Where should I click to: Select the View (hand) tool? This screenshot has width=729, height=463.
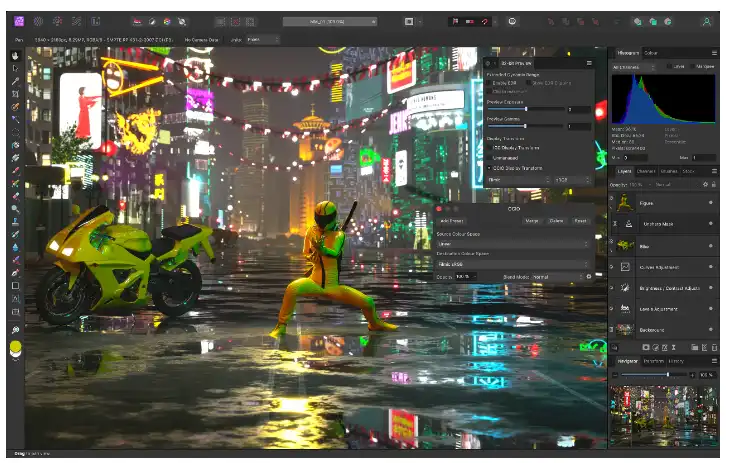pos(15,56)
